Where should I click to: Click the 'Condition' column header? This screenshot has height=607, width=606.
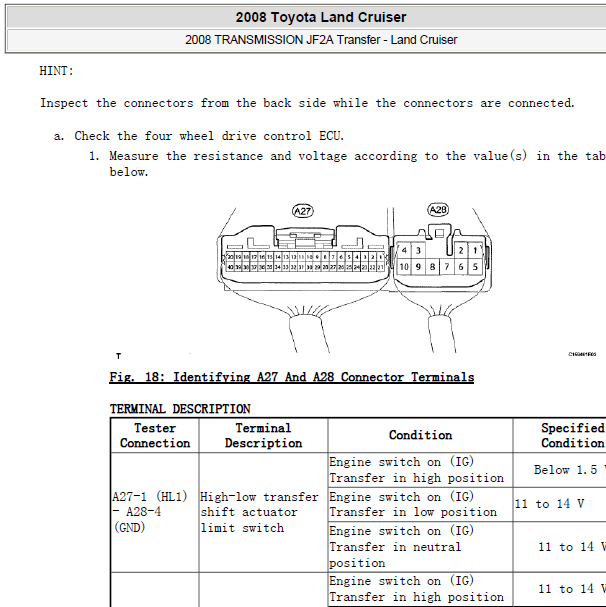tap(421, 436)
